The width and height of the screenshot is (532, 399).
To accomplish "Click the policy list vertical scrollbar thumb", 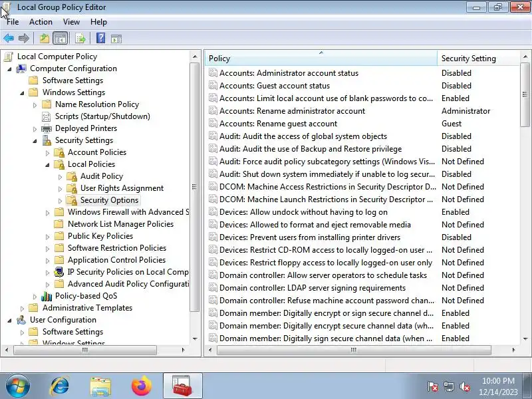I will point(525,94).
